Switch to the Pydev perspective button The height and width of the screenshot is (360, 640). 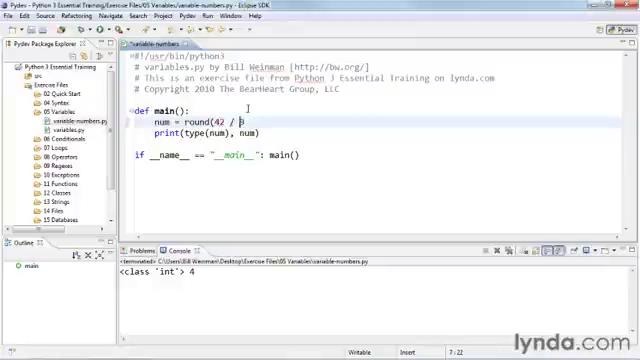click(621, 30)
